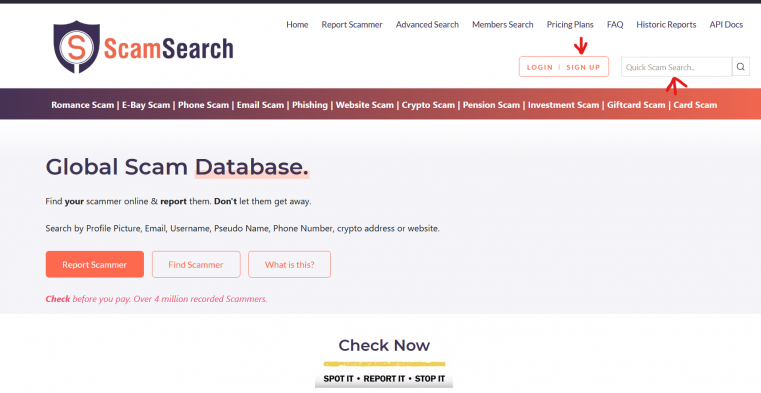Click the 'SPOT IT • REPORT IT • STOP IT' banner
Viewport: 761px width, 393px height.
[384, 379]
